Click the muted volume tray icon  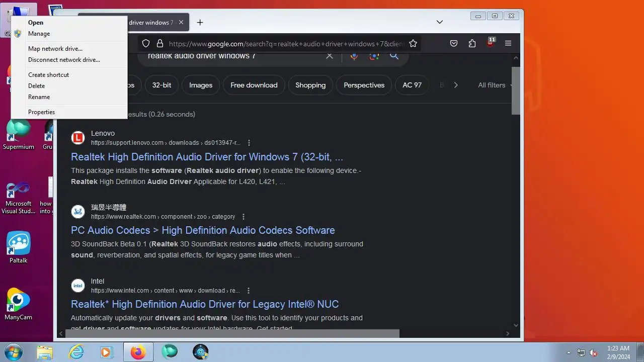[594, 352]
